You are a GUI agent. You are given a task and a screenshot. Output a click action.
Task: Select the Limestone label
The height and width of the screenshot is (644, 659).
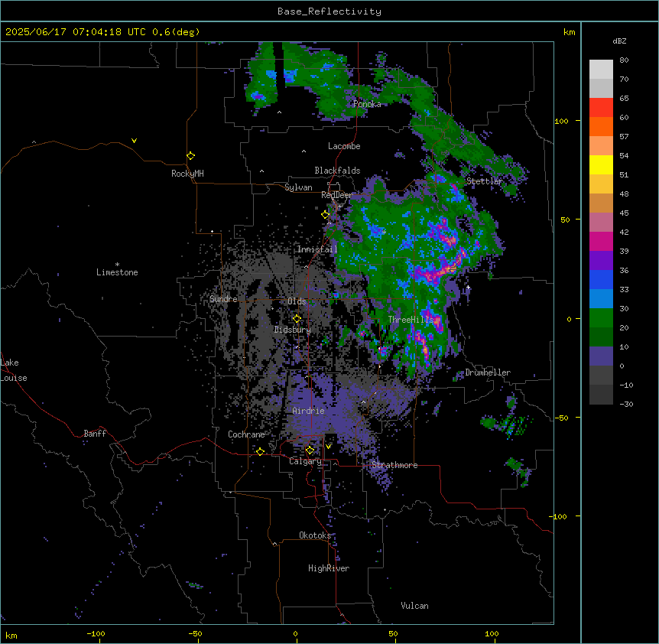[x=117, y=272]
